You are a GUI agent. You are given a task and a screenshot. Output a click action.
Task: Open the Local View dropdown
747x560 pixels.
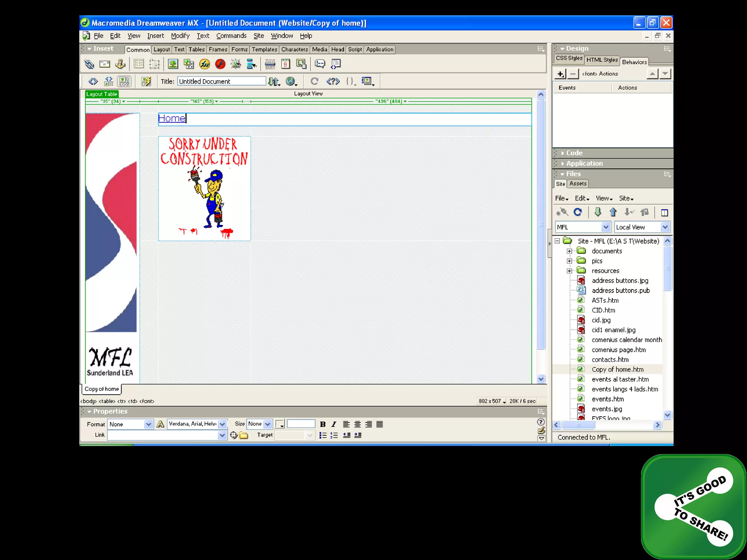tap(665, 227)
